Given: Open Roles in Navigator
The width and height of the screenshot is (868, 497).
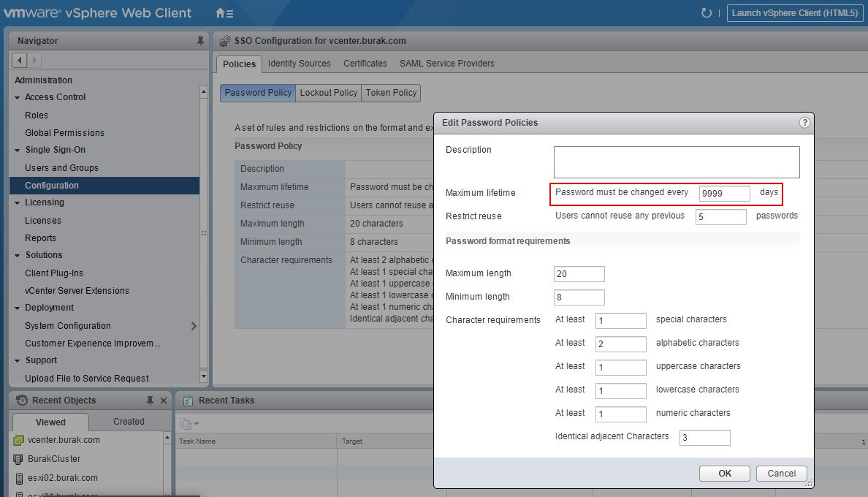Looking at the screenshot, I should 37,115.
